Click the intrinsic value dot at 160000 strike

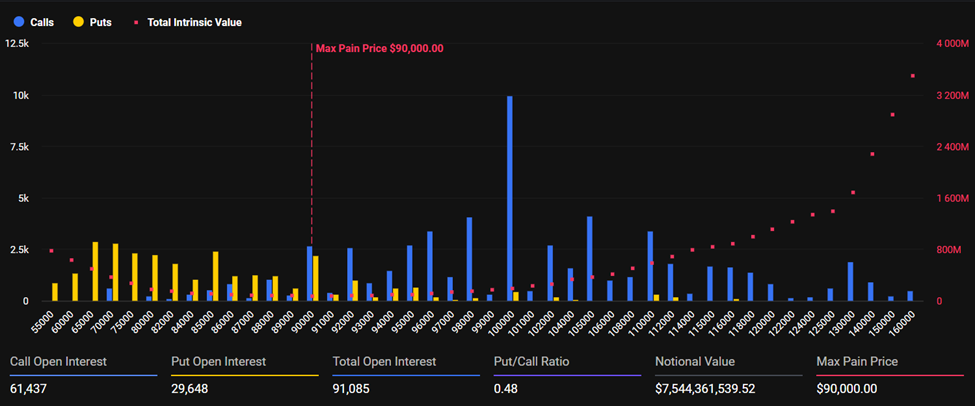point(912,76)
